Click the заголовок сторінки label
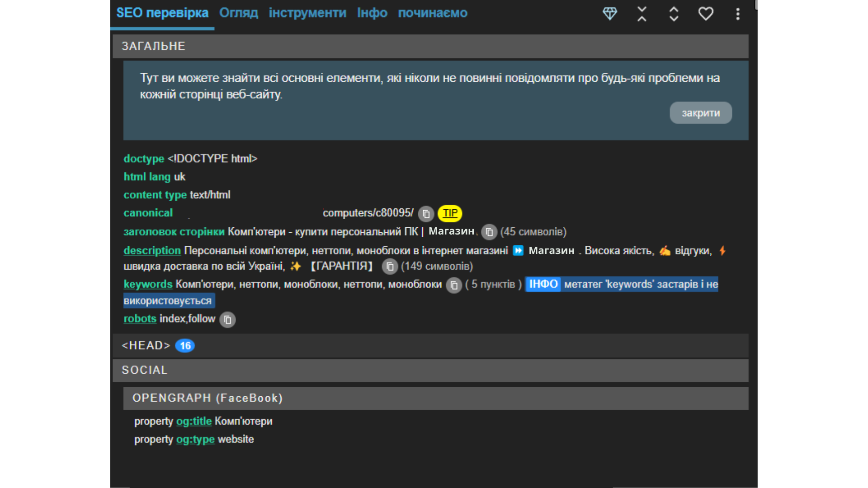The image size is (868, 488). tap(174, 232)
